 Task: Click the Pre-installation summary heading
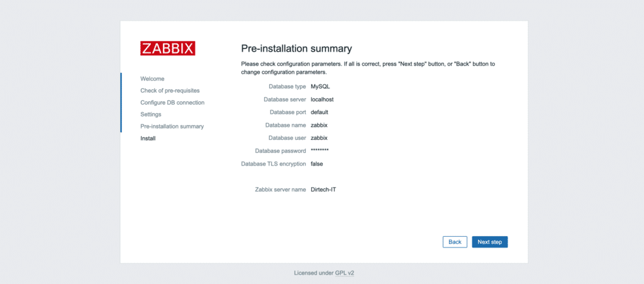coord(296,48)
